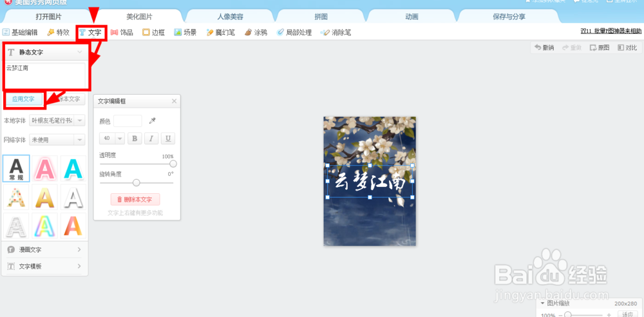This screenshot has width=644, height=317.
Task: Click the 重做 redo button
Action: tap(572, 48)
